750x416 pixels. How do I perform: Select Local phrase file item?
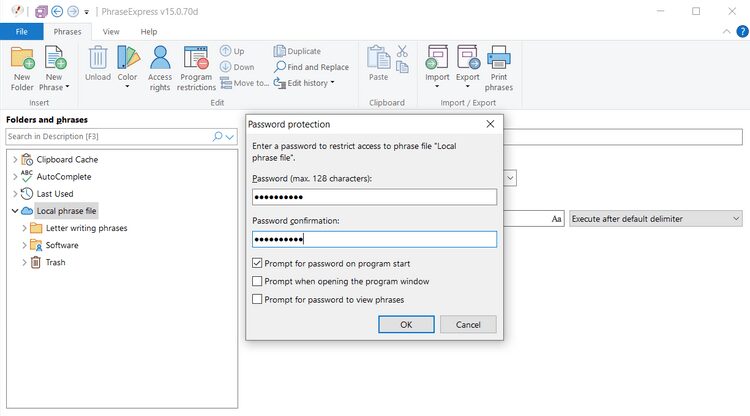(66, 211)
